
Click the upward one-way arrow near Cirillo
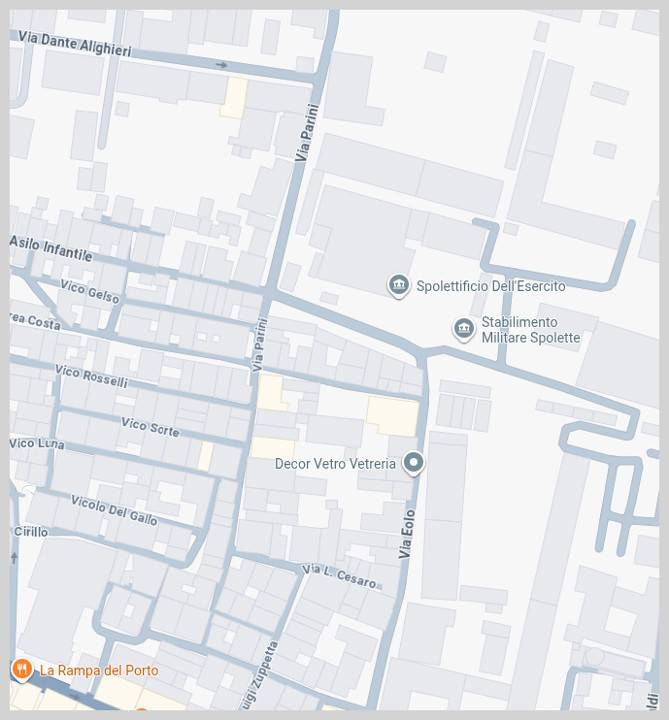pyautogui.click(x=14, y=557)
